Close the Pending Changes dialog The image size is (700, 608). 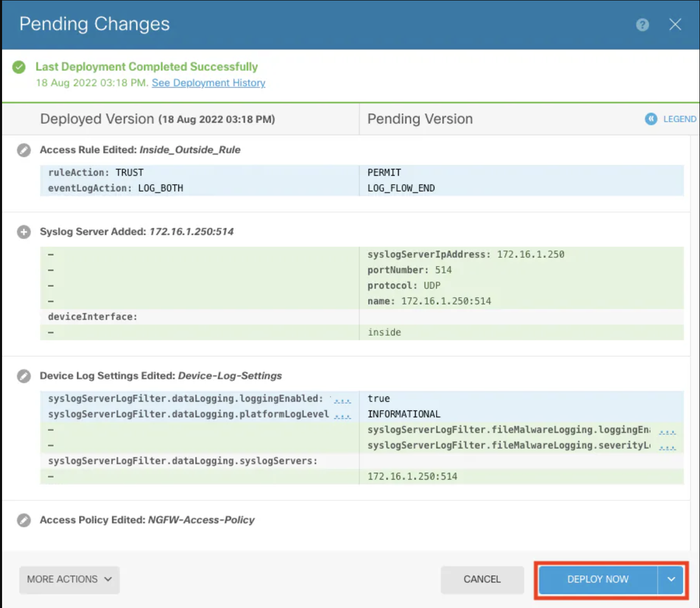(675, 24)
